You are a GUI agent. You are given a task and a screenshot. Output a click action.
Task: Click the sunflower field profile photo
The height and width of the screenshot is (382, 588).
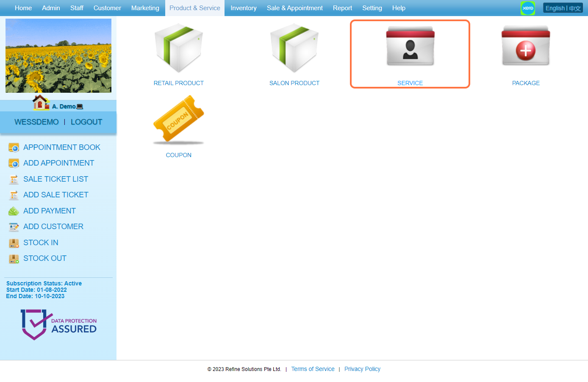coord(58,55)
